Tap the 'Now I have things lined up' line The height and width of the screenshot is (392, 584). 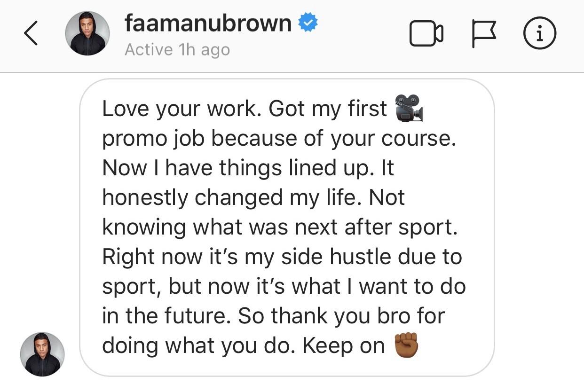click(x=248, y=168)
